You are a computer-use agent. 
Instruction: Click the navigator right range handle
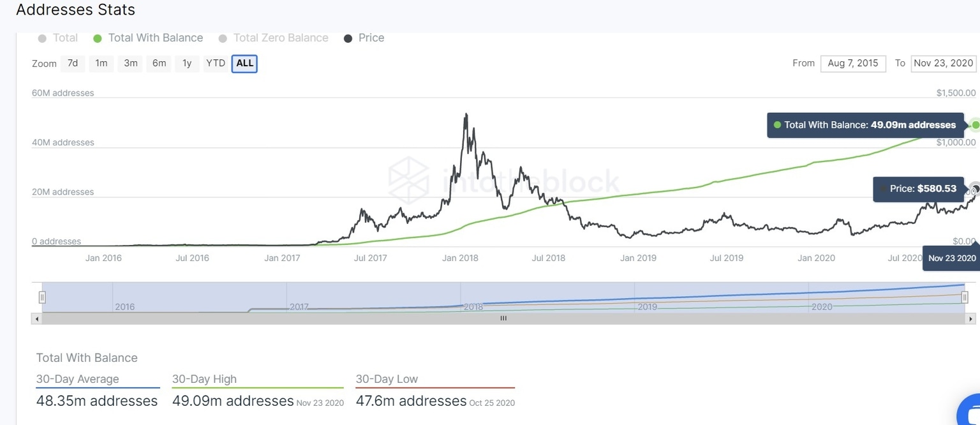pyautogui.click(x=965, y=297)
